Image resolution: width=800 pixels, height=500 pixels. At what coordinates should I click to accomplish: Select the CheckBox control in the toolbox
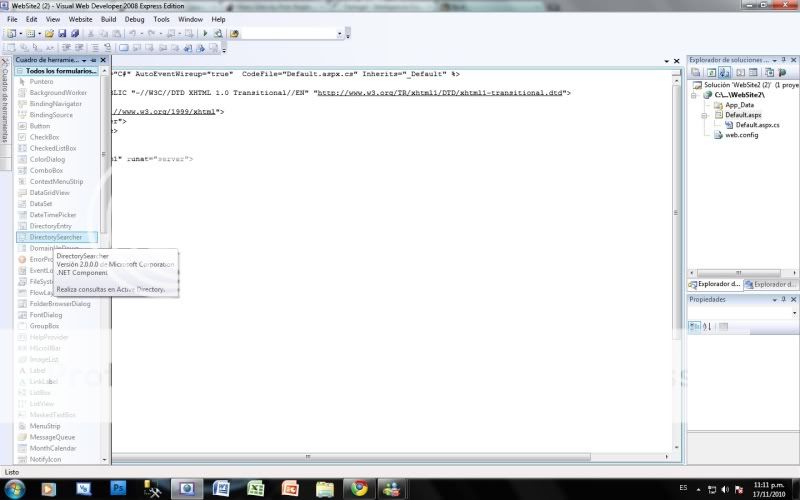(x=45, y=138)
